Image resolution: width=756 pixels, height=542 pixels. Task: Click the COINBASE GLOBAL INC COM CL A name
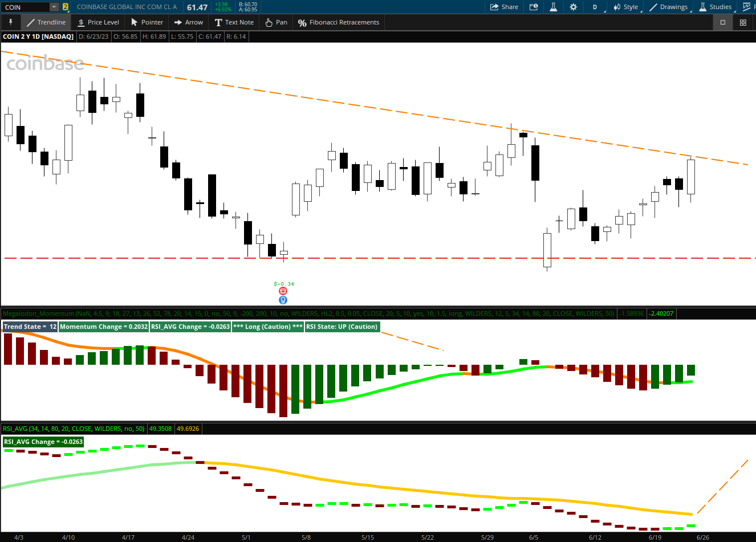[x=127, y=7]
